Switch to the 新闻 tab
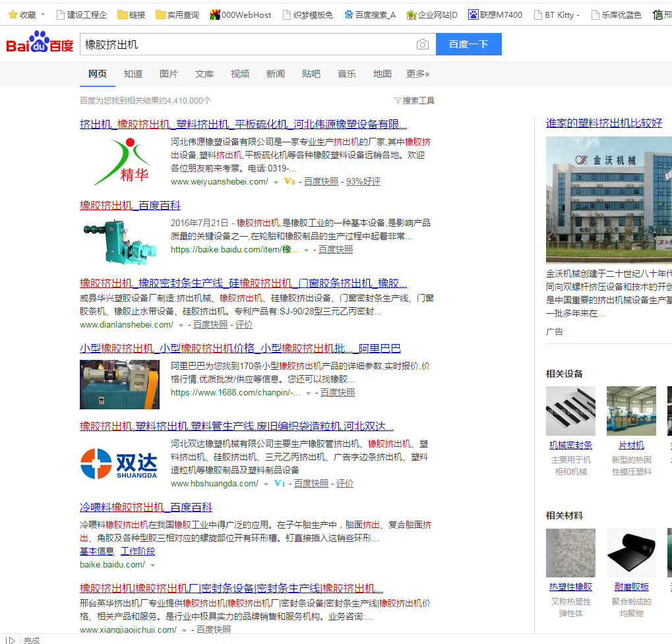Screen dimensions: 672x644 pyautogui.click(x=275, y=74)
